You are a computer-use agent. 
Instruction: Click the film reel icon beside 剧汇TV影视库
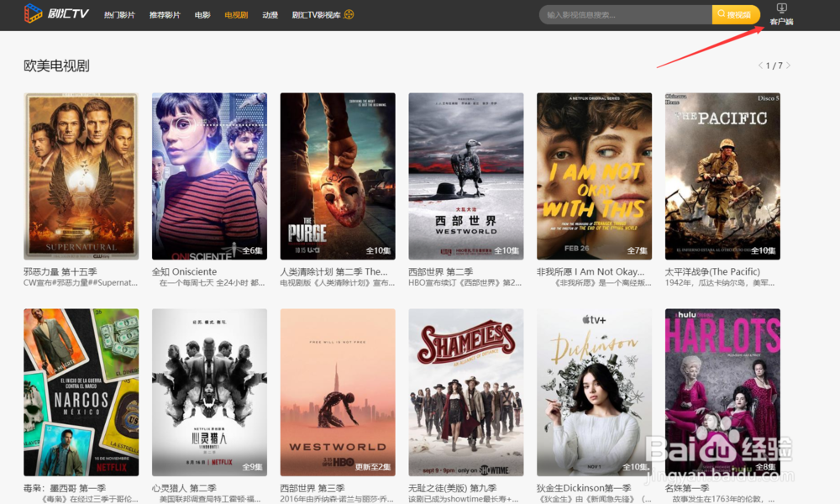point(349,14)
